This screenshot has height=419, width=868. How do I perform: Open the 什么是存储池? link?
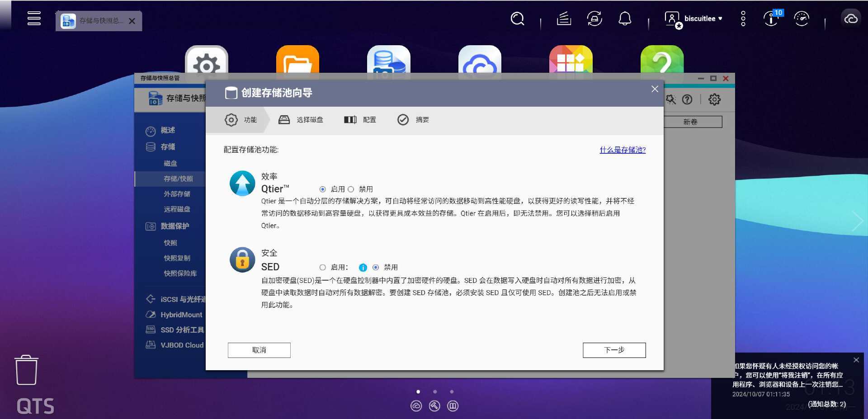623,150
